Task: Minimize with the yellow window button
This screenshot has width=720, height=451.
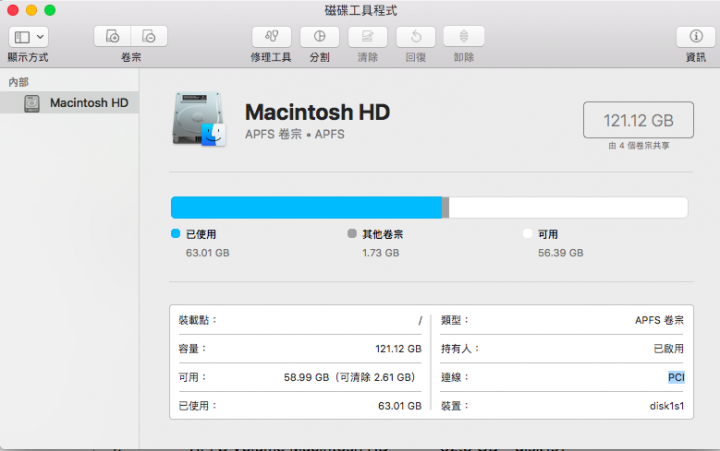Action: click(x=31, y=10)
